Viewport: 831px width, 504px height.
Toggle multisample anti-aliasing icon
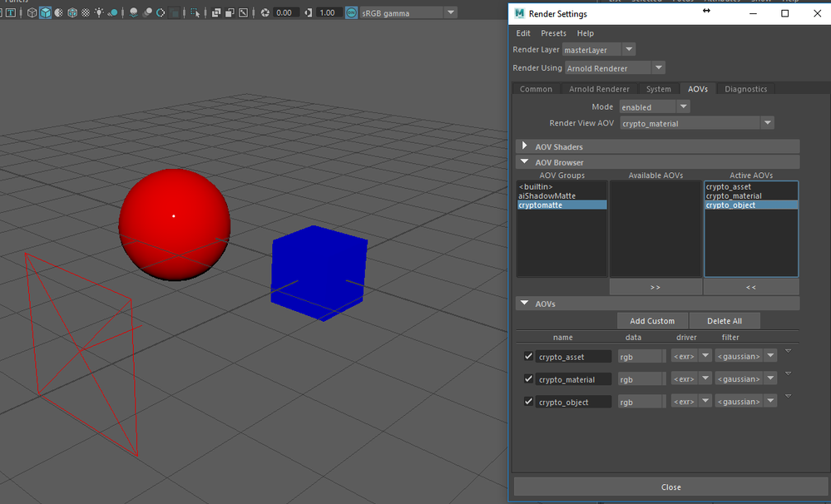161,12
